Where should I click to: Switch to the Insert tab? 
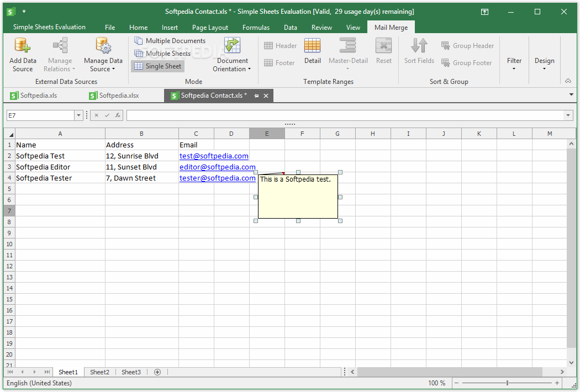click(x=170, y=28)
